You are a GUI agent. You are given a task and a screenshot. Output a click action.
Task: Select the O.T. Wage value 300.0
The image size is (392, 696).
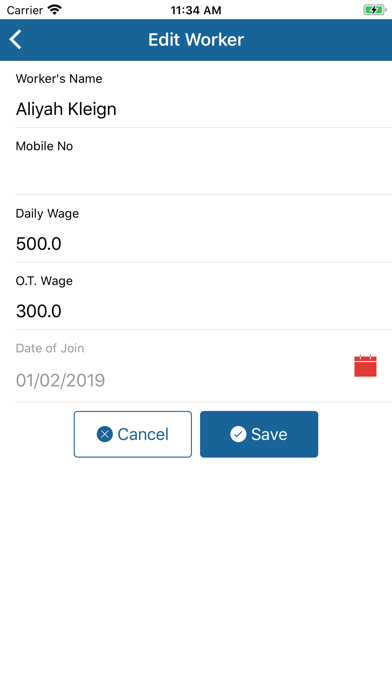pyautogui.click(x=39, y=312)
